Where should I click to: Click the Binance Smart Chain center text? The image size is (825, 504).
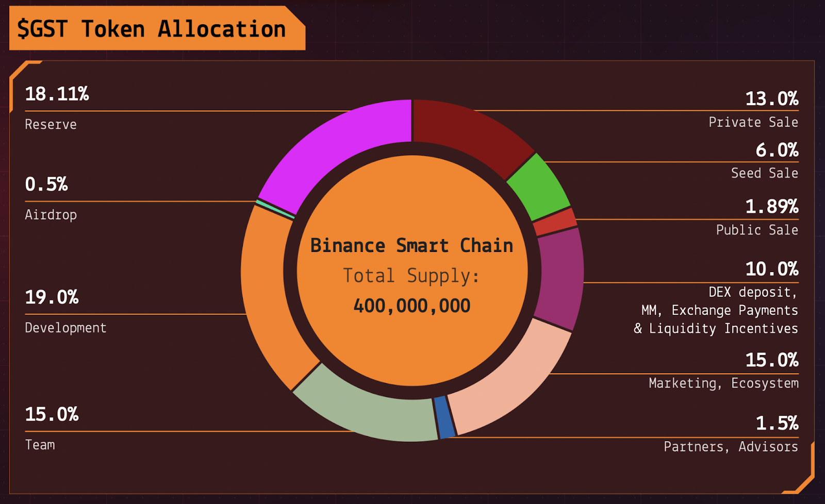pos(411,245)
